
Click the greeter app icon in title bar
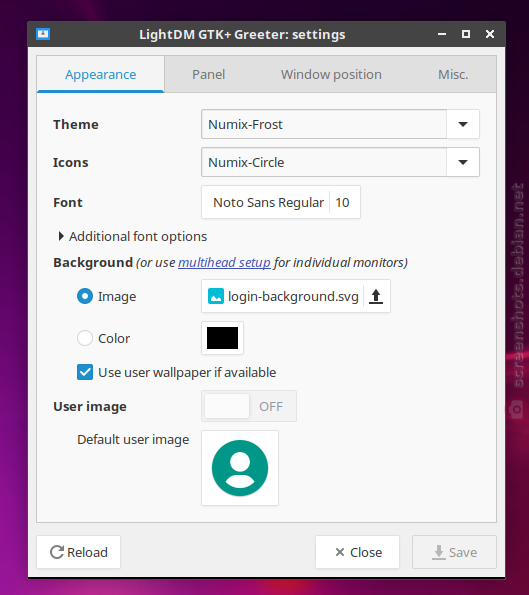tap(43, 34)
